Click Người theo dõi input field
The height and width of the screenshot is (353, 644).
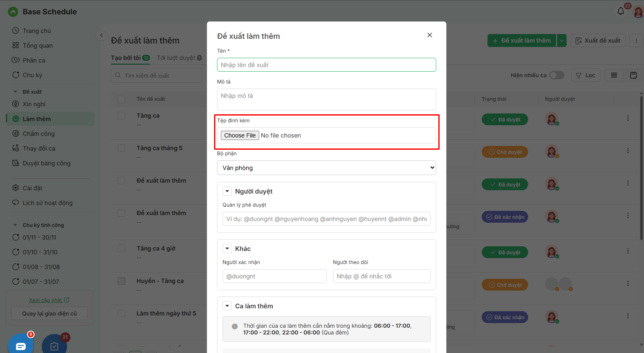coord(381,276)
